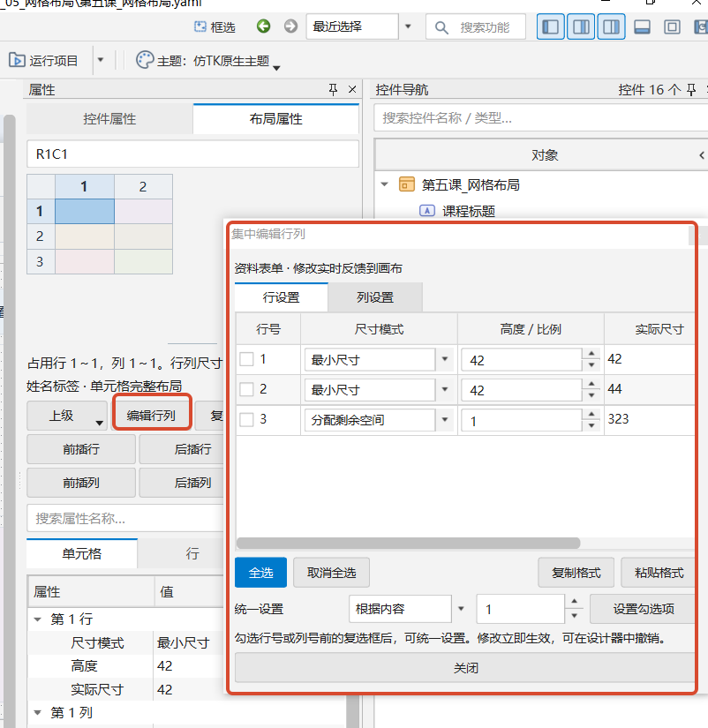This screenshot has height=728, width=708.
Task: Toggle the middle panel layout icon
Action: click(581, 26)
